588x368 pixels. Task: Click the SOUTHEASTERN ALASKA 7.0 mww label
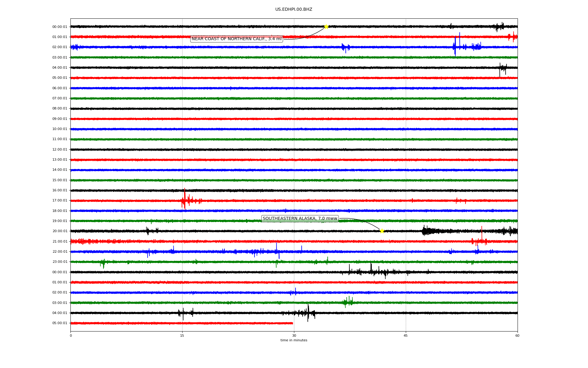coord(300,219)
